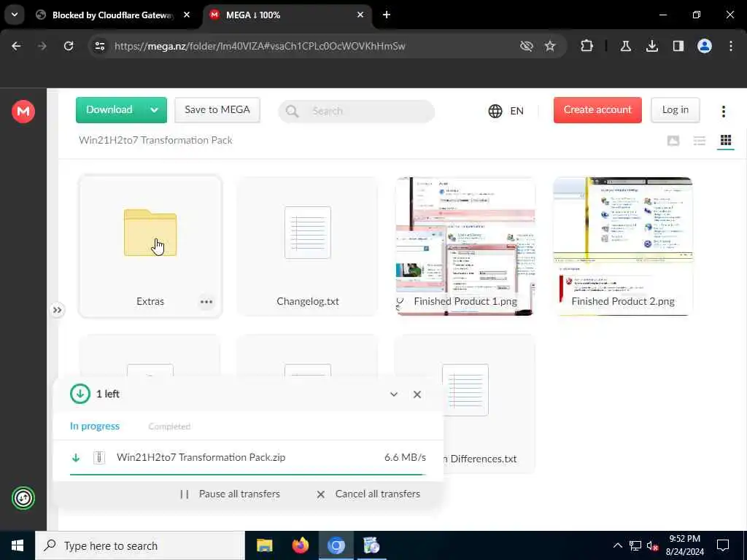Click the Log in button
Screen dimensions: 747x560
[675, 110]
